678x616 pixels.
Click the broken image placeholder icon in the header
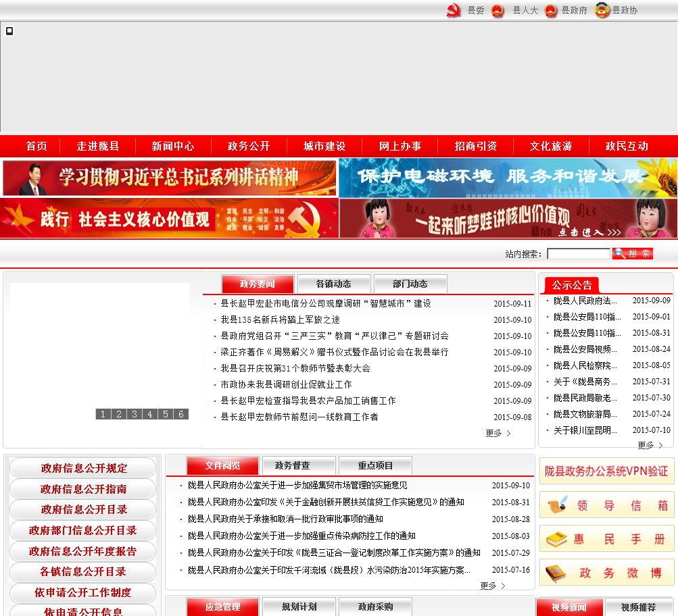pyautogui.click(x=9, y=30)
